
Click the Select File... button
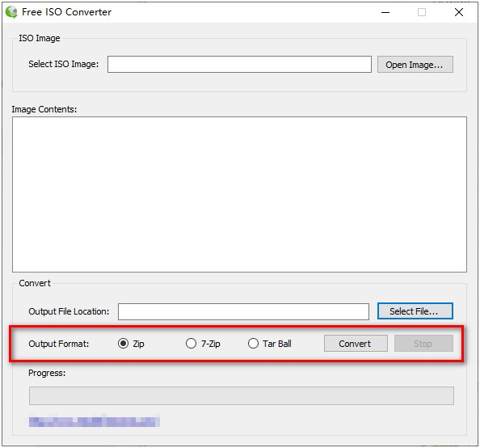pos(415,311)
